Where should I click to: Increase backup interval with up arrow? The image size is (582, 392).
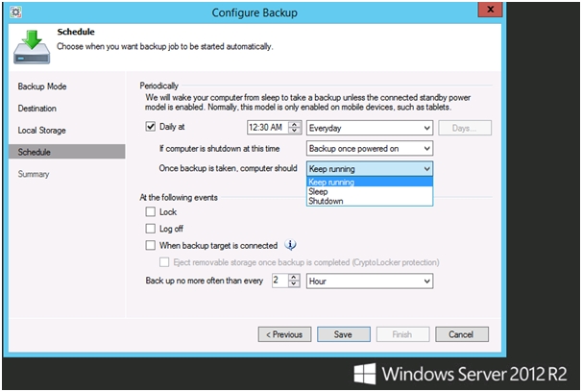294,278
